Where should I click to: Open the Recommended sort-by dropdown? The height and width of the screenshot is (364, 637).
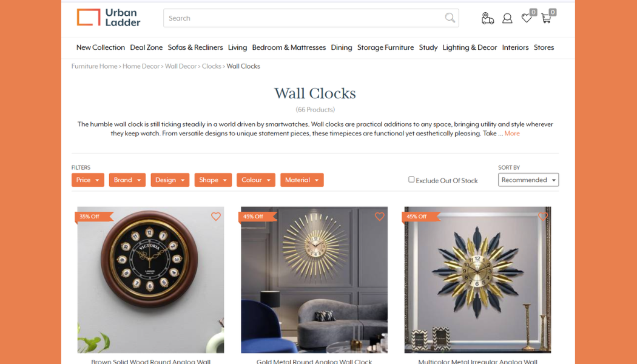[528, 180]
